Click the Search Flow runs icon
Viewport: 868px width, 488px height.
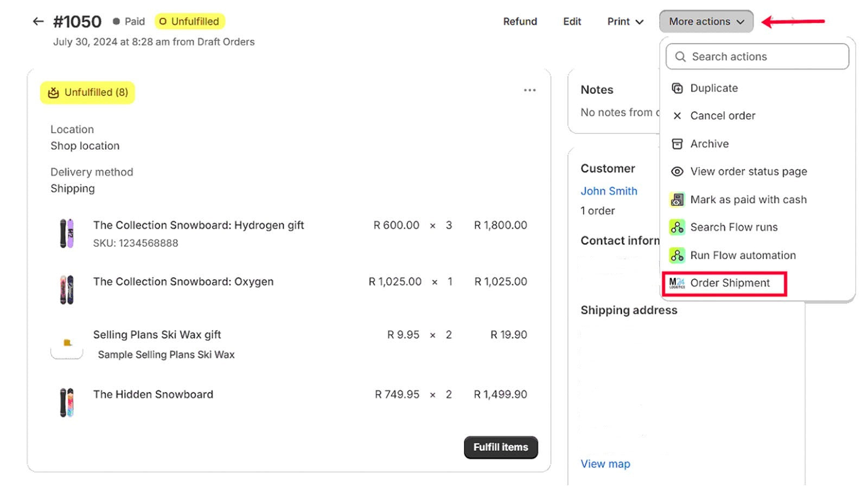coord(677,227)
